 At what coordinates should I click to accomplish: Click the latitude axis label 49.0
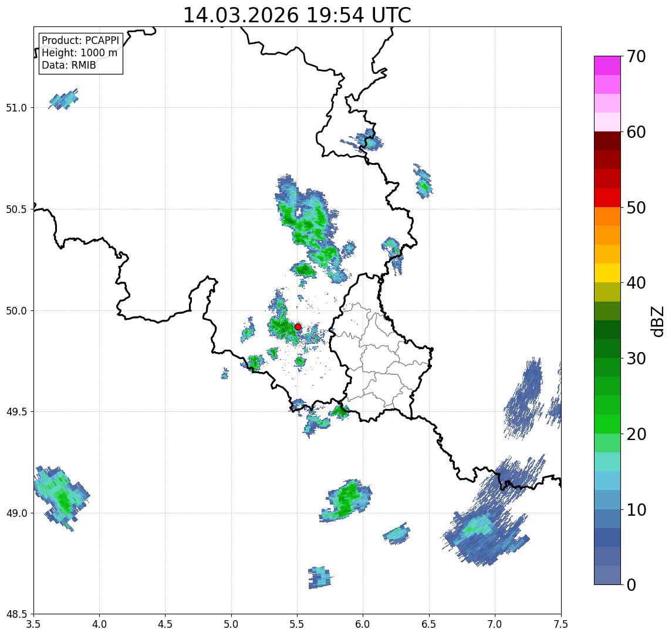(16, 513)
